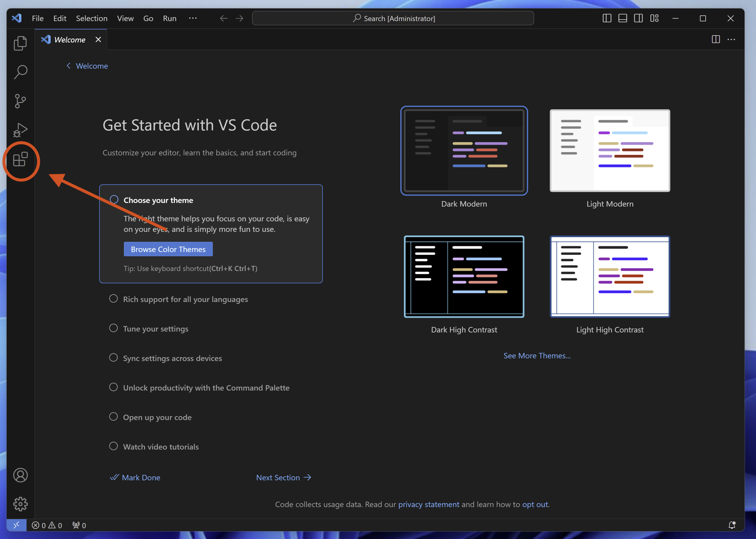Screen dimensions: 756x539
Task: Click File menu in menu bar
Action: (37, 17)
